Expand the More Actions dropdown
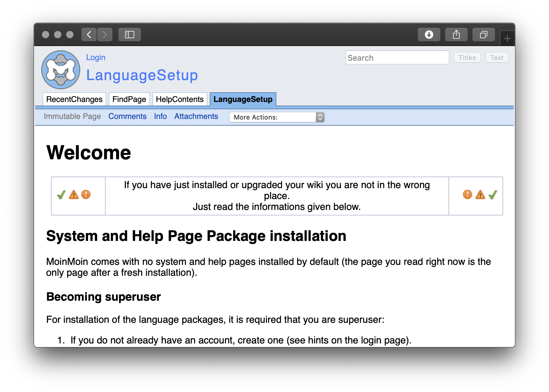This screenshot has width=549, height=392. (277, 117)
